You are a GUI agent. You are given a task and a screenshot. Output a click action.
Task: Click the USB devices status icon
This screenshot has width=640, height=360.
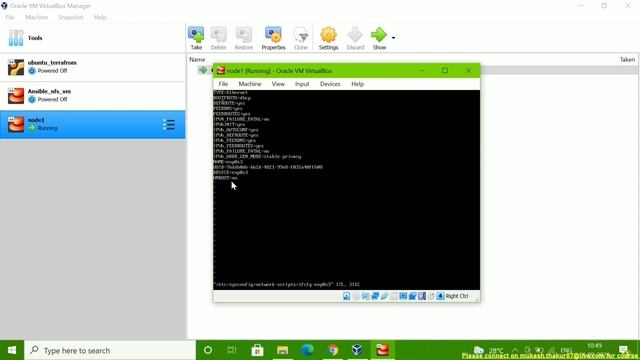[384, 296]
